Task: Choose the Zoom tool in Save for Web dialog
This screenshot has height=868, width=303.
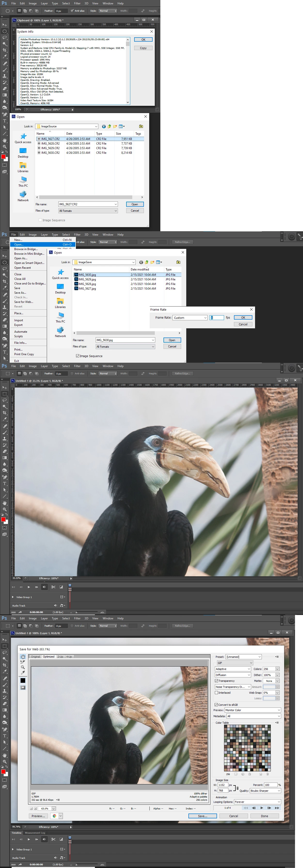Action: click(23, 667)
